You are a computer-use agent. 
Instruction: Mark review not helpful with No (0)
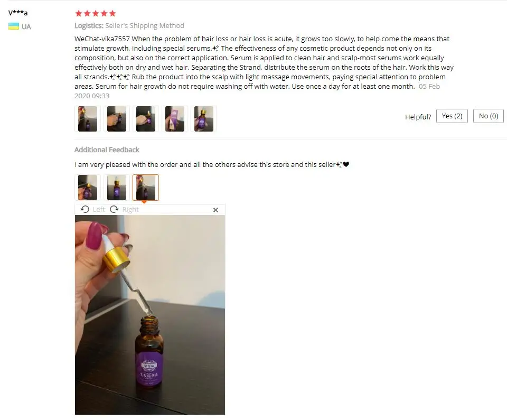point(488,116)
